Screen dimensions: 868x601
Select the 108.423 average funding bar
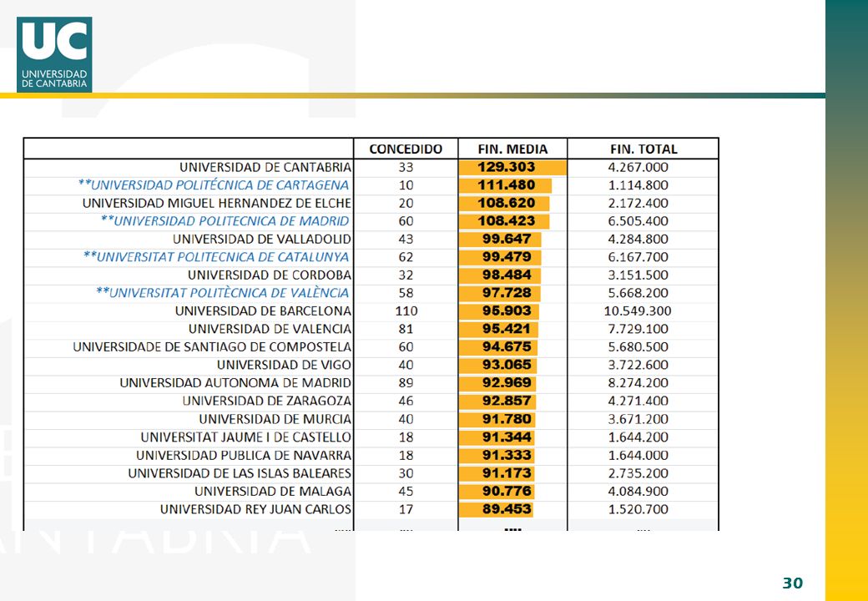click(504, 221)
